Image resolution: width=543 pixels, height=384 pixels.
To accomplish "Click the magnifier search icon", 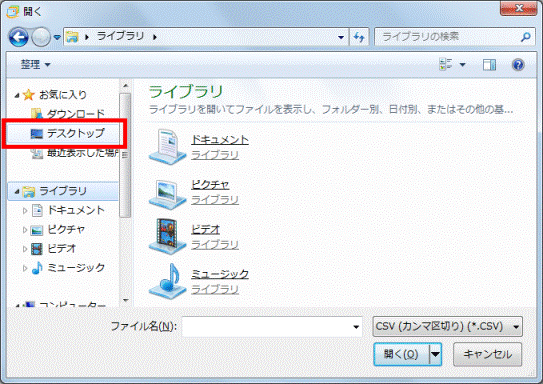I will point(526,37).
